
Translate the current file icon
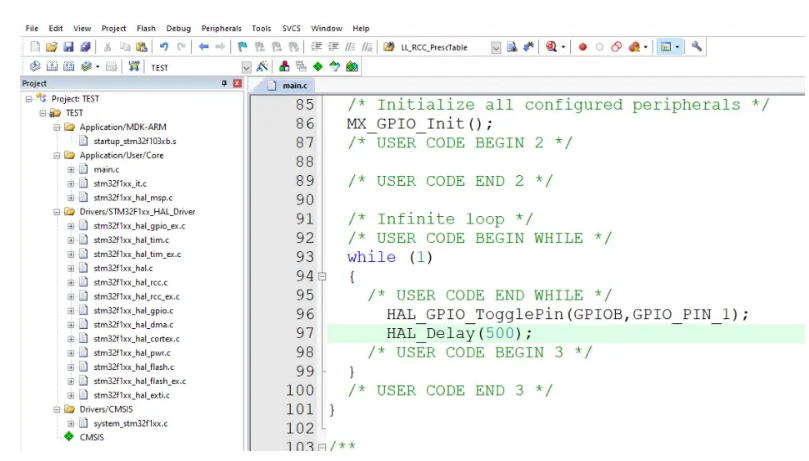pos(35,67)
